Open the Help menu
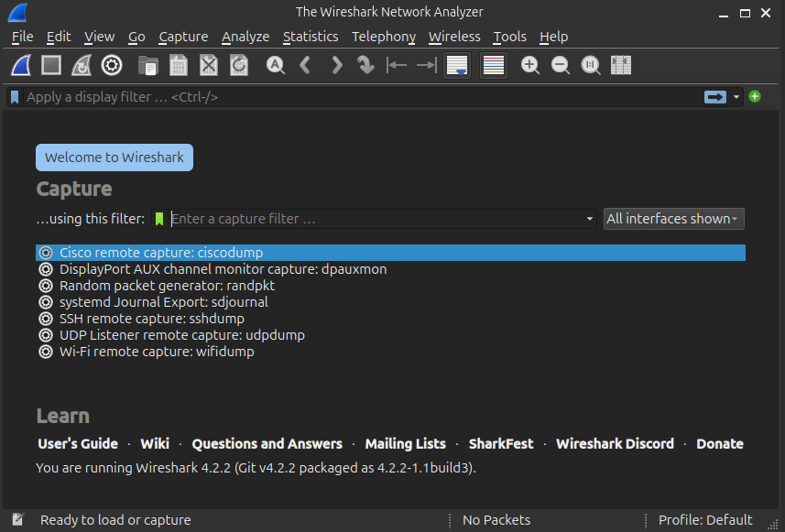Image resolution: width=785 pixels, height=532 pixels. (x=553, y=37)
